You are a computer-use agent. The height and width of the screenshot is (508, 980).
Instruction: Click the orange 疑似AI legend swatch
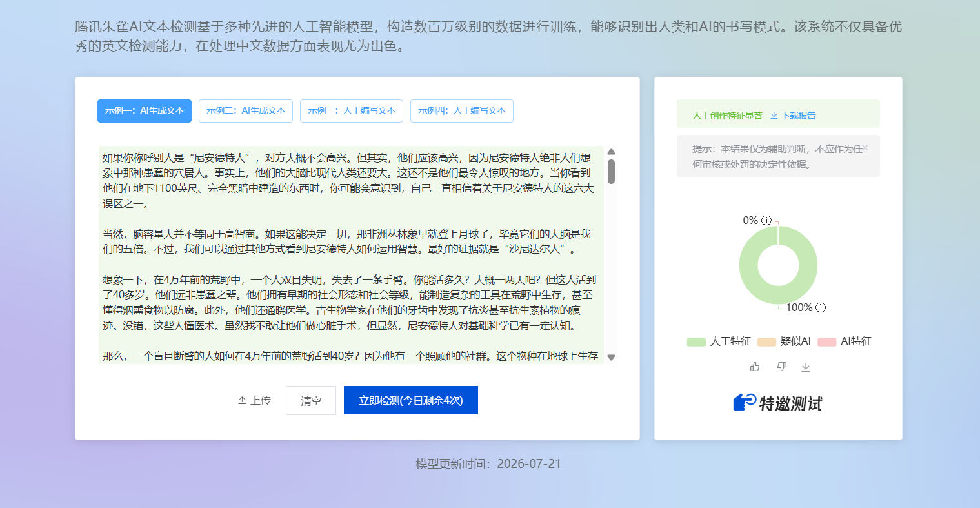click(x=766, y=342)
